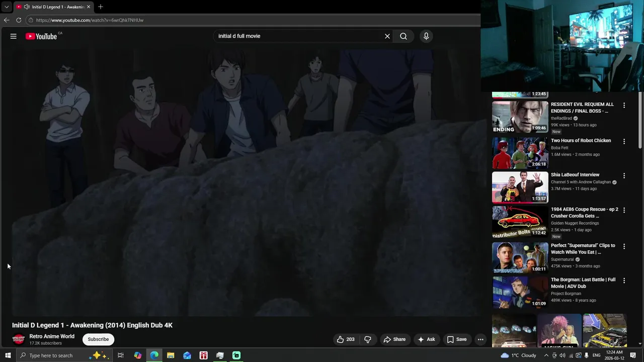Open a new browser tab
The height and width of the screenshot is (362, 644).
[x=101, y=7]
